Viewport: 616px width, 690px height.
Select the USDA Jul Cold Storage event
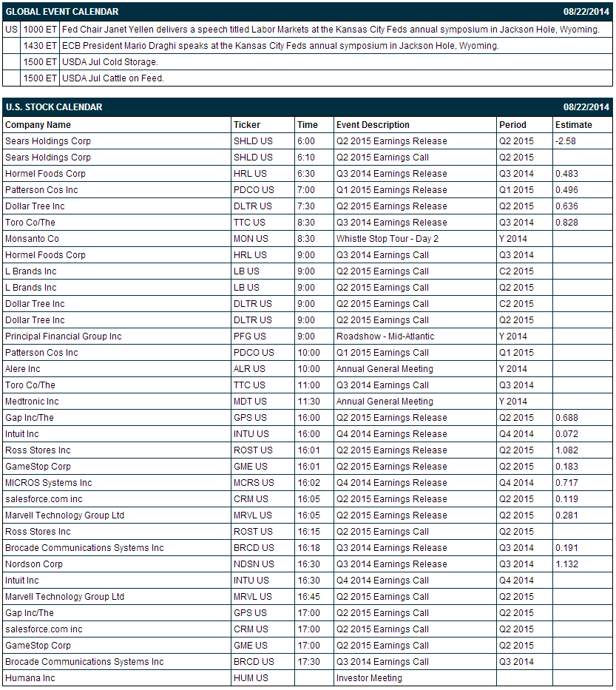pyautogui.click(x=110, y=62)
